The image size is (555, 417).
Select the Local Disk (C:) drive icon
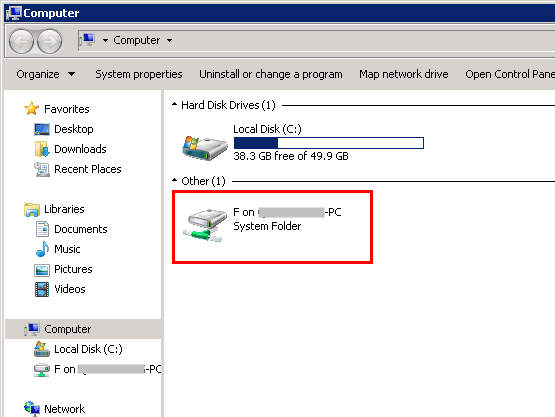tap(205, 147)
